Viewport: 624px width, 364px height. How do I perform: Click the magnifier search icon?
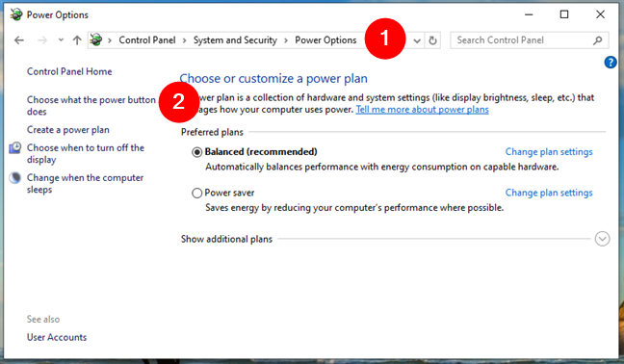pyautogui.click(x=597, y=40)
